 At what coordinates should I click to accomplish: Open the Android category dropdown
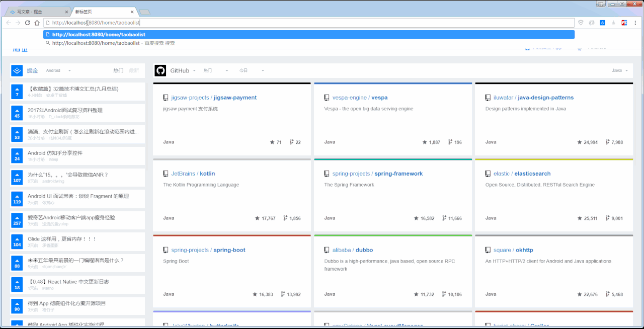pyautogui.click(x=58, y=70)
